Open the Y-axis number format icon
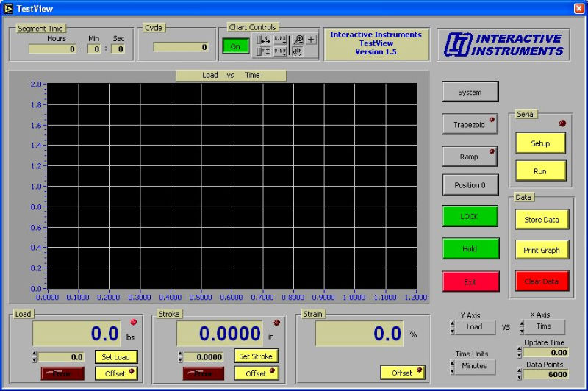Viewport: 588px width, 391px height. click(280, 51)
